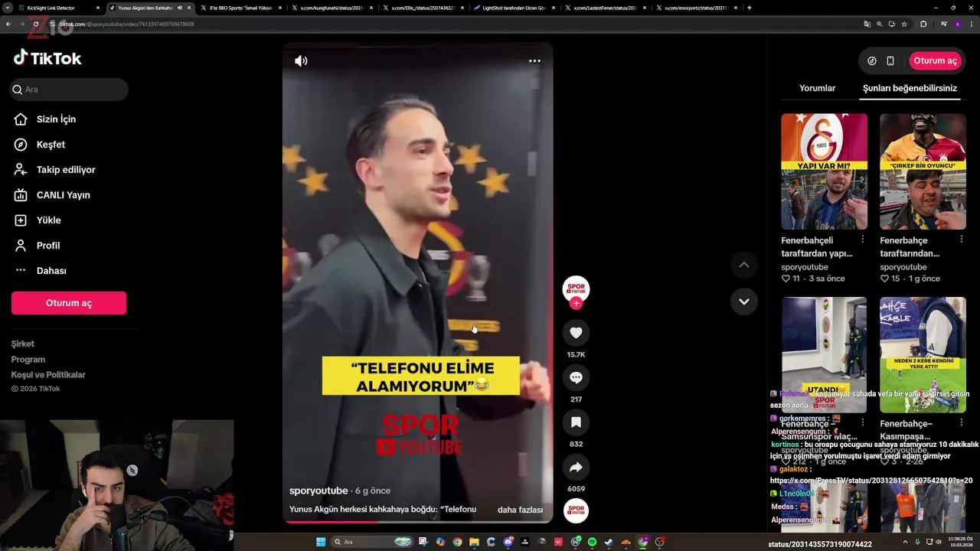
Task: Reload the page
Action: pos(35,24)
